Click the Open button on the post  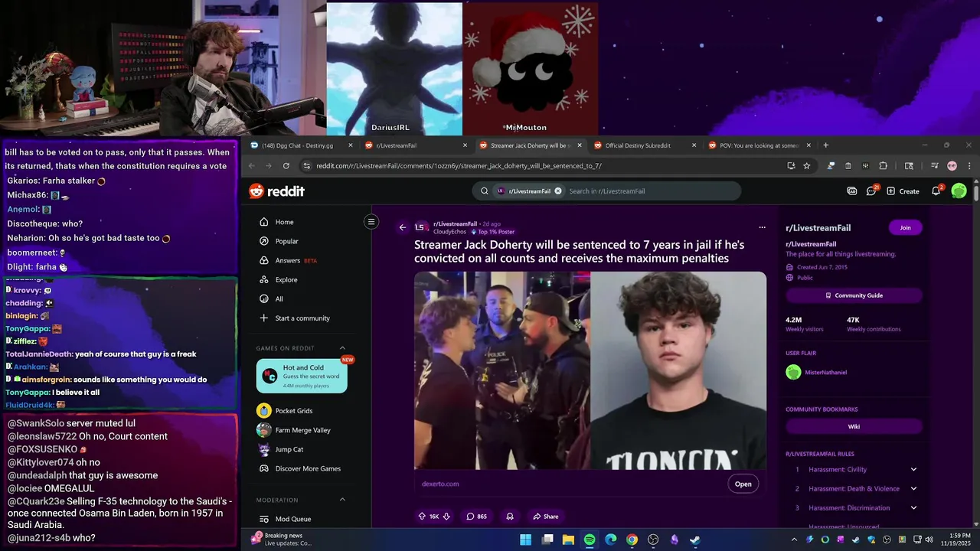743,484
